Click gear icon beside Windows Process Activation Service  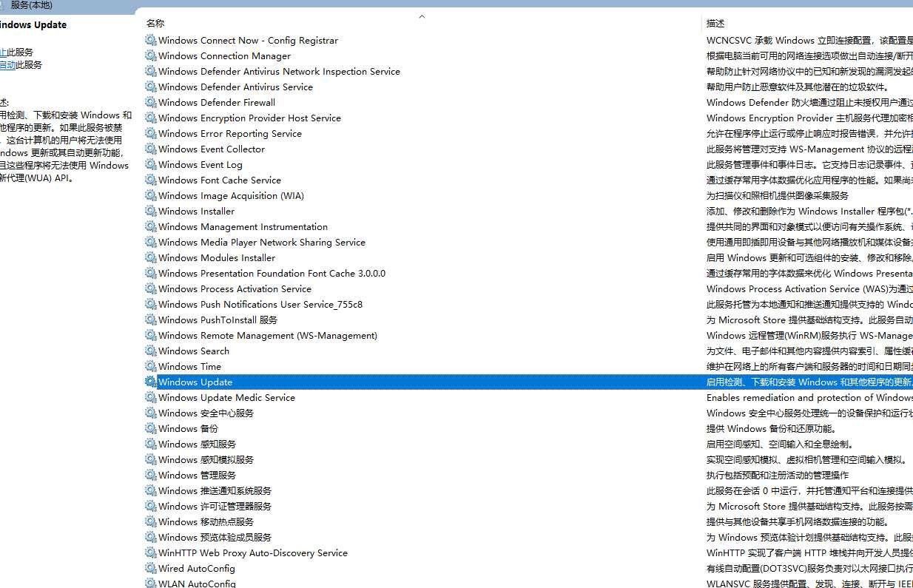[151, 289]
